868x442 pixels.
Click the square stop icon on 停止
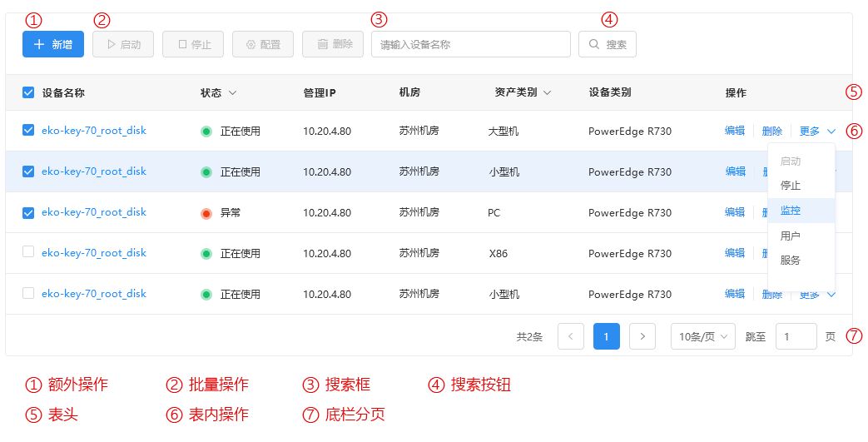click(x=182, y=44)
